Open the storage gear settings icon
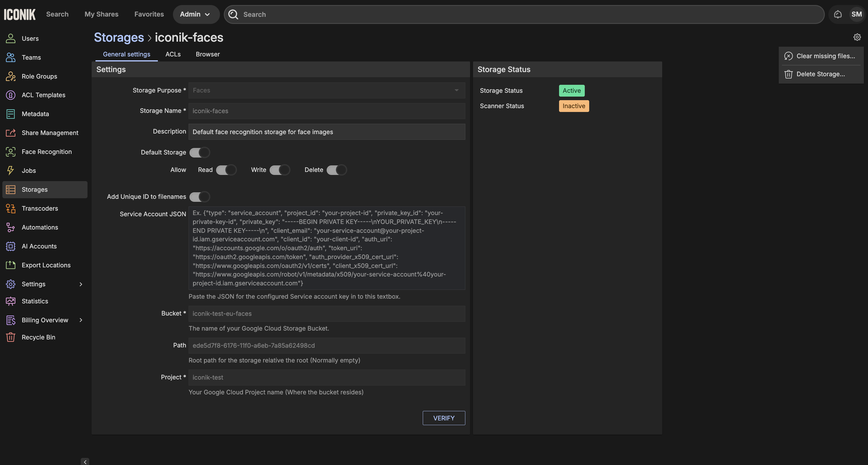The height and width of the screenshot is (465, 868). [x=857, y=37]
